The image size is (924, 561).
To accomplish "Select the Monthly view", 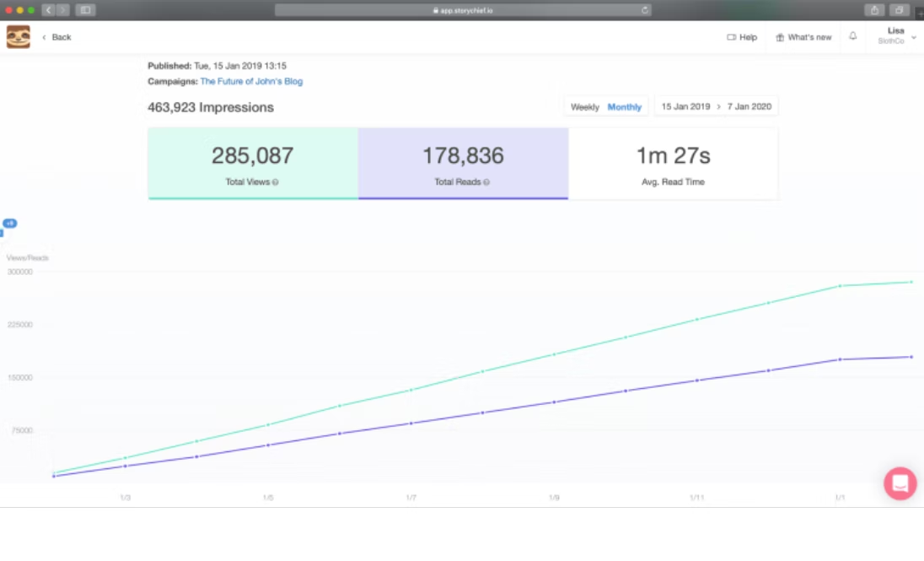I will pos(624,106).
